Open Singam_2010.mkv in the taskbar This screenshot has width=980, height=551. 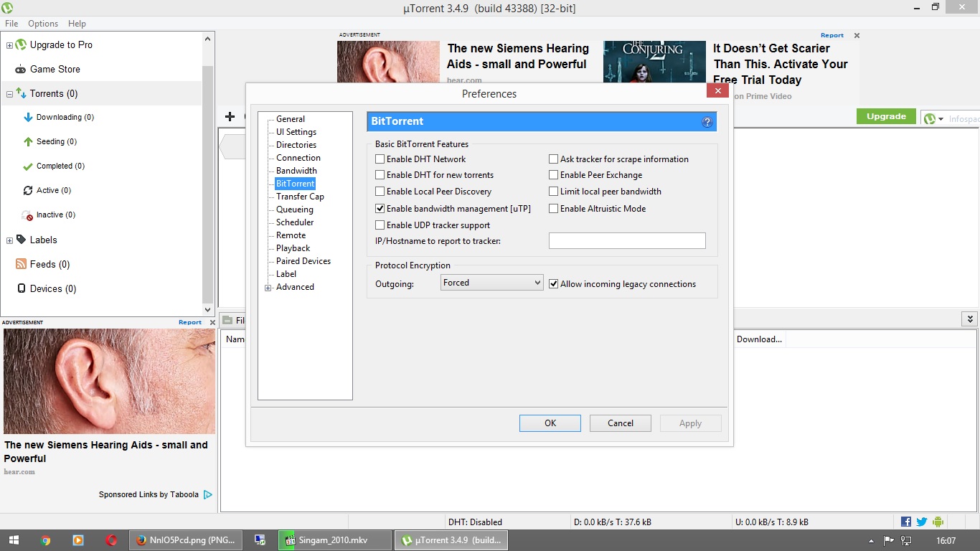pos(335,540)
